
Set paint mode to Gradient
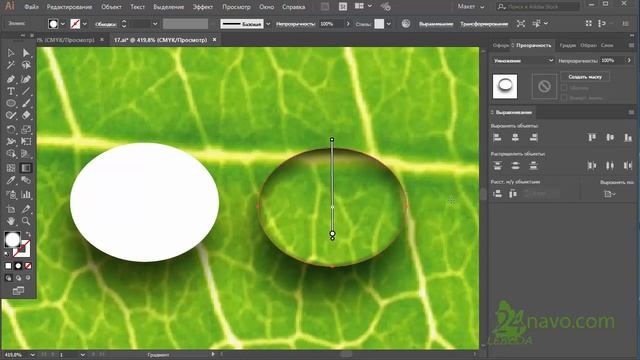click(x=18, y=266)
